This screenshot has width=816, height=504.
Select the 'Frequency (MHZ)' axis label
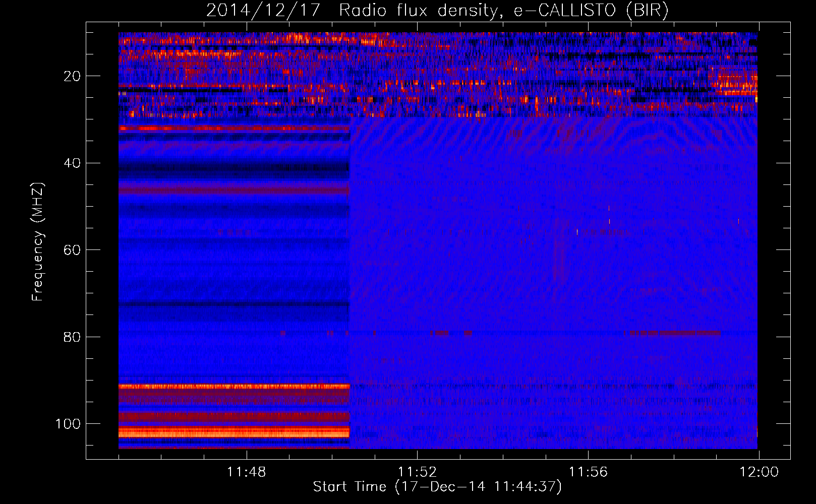(38, 242)
